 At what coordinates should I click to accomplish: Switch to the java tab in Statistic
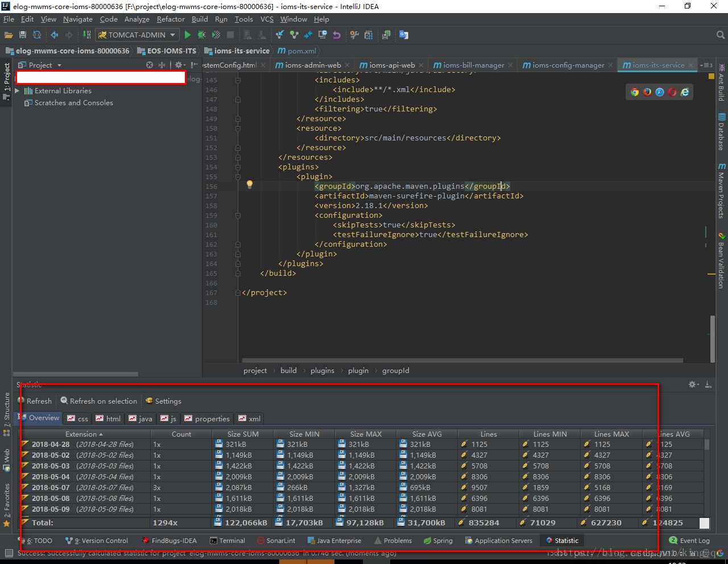point(140,418)
